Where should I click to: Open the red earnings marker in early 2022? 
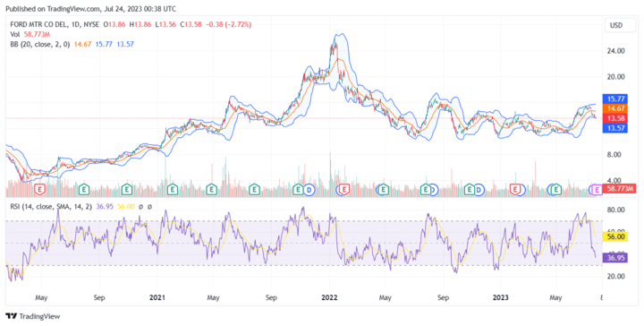[343, 190]
